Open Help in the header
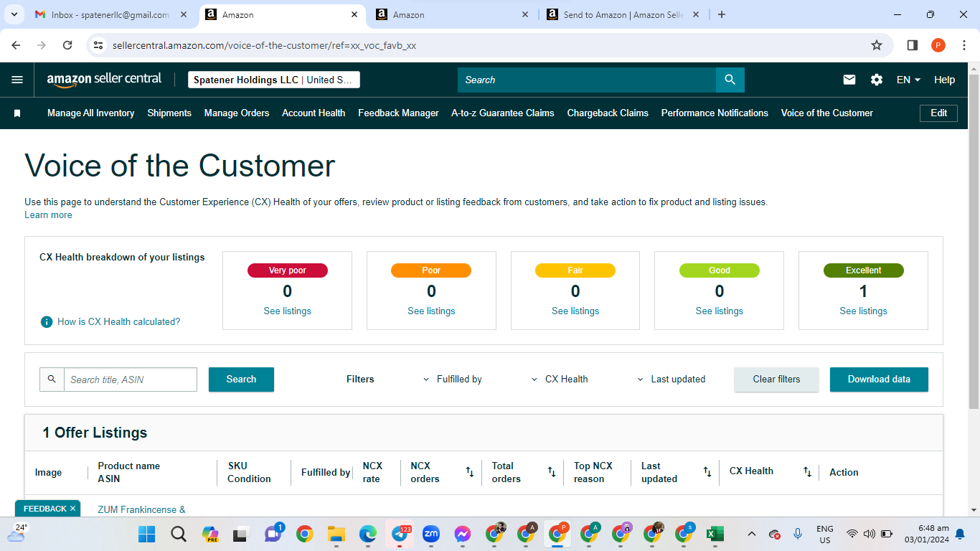 click(944, 80)
